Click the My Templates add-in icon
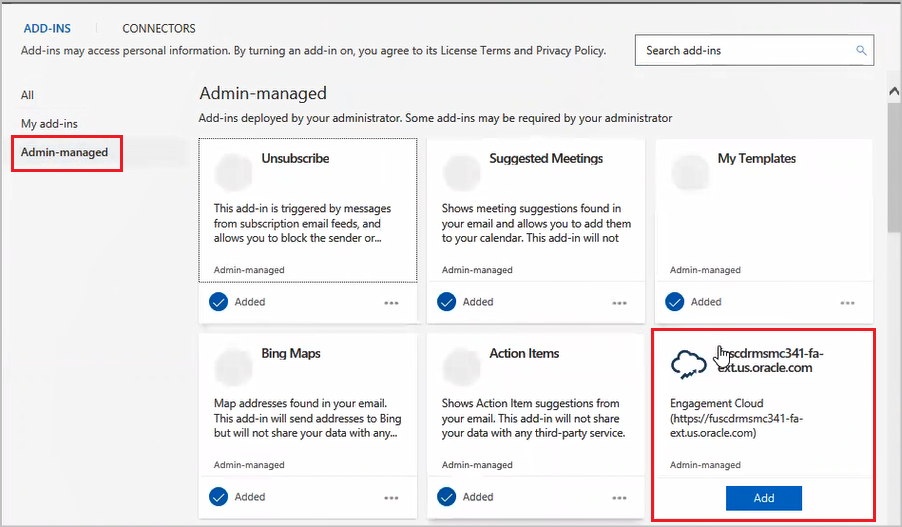 (x=690, y=172)
